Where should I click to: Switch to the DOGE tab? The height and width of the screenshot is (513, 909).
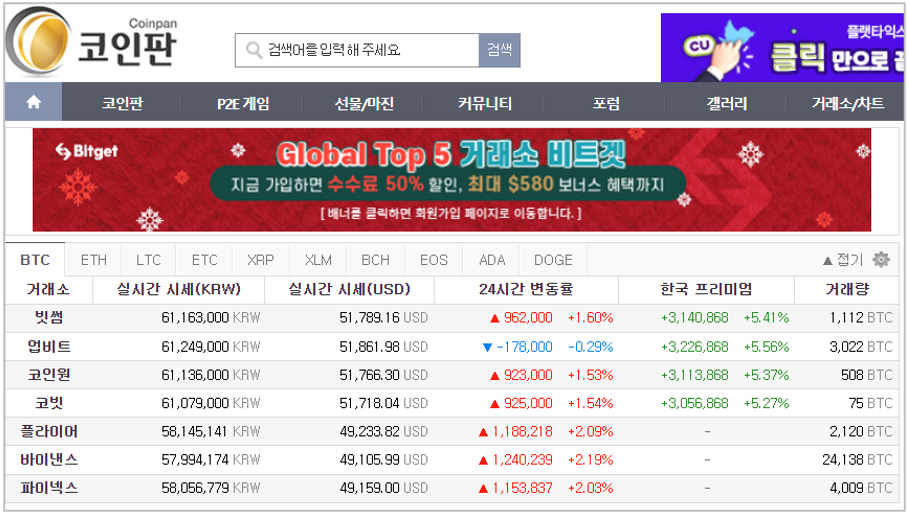click(x=553, y=260)
